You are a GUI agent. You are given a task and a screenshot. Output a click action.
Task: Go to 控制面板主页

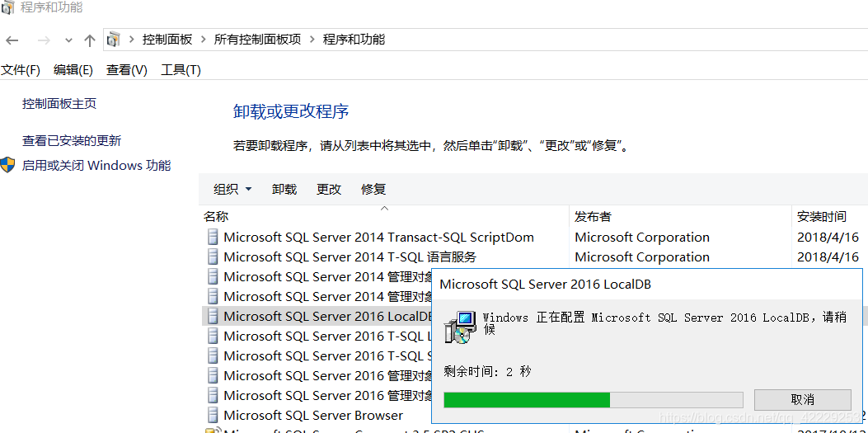pos(59,104)
